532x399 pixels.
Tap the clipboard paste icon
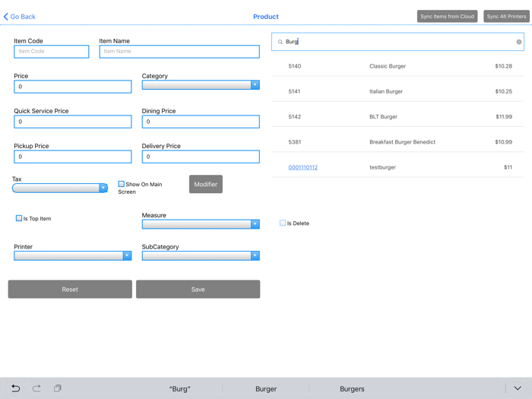[58, 388]
